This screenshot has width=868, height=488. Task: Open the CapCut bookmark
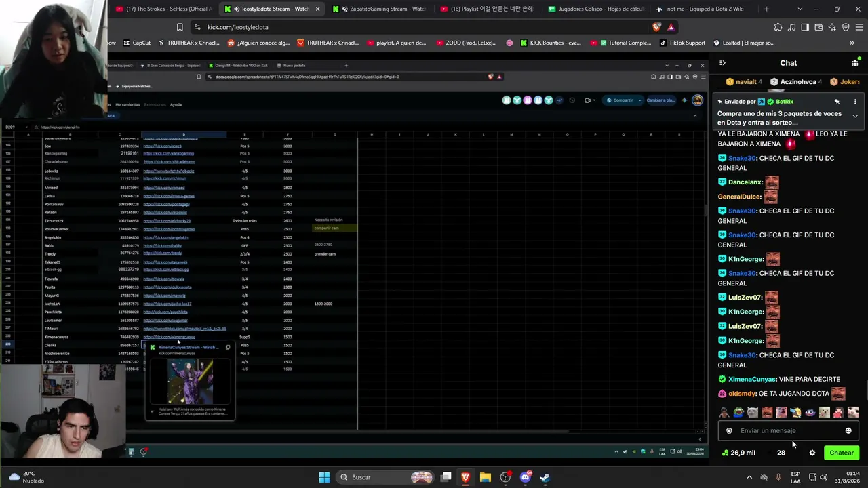point(136,43)
